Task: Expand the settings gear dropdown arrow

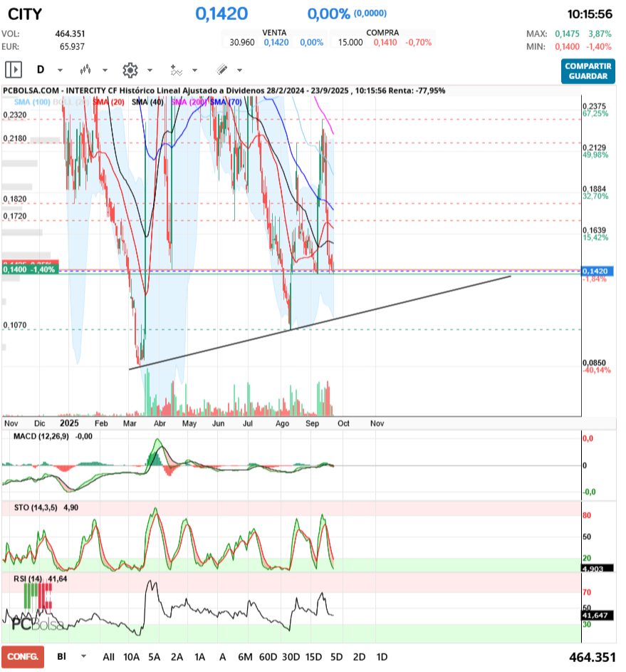Action: [x=150, y=71]
